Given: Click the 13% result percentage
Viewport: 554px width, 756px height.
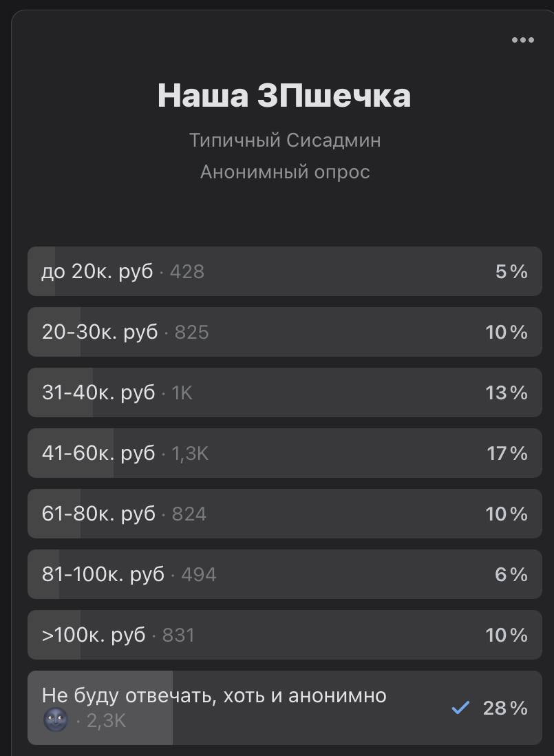Looking at the screenshot, I should tap(507, 393).
